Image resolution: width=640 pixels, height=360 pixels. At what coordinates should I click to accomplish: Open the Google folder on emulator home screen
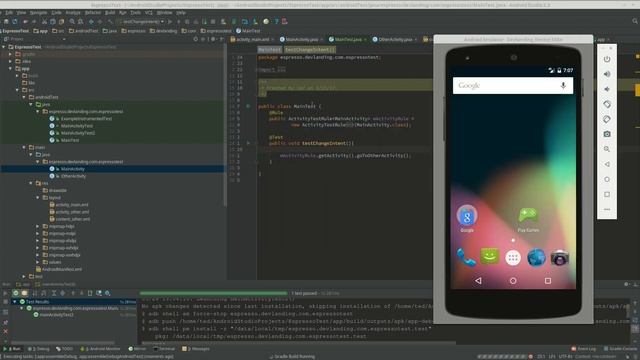[x=467, y=219]
